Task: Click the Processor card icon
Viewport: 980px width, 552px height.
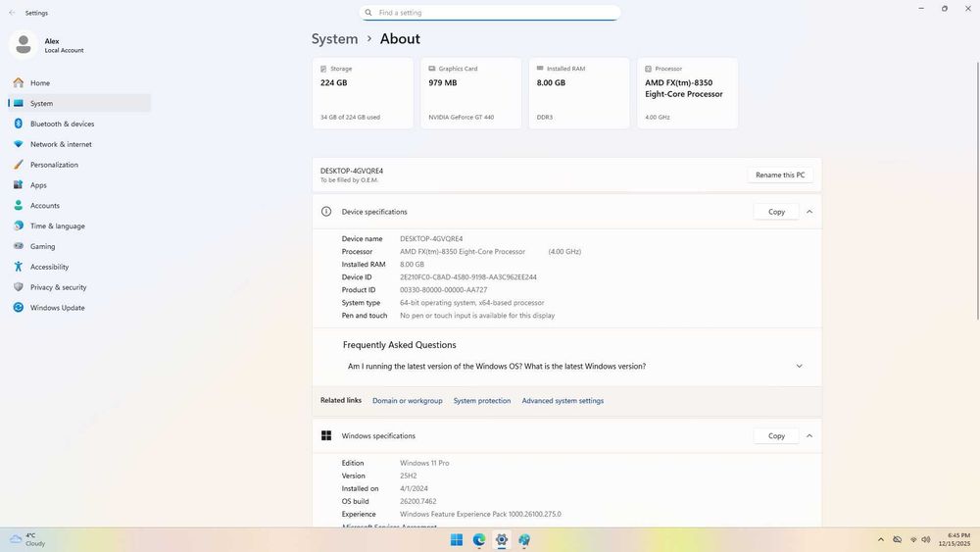Action: (x=648, y=69)
